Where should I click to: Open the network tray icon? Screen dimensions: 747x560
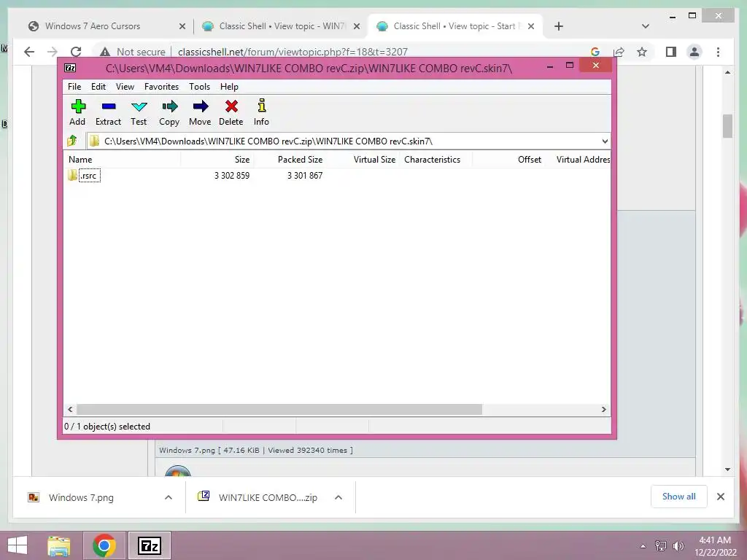click(x=661, y=546)
